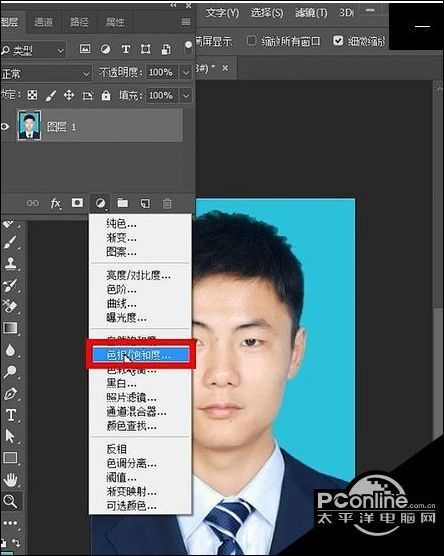The image size is (444, 556).
Task: Open the 滤镜(T) menu
Action: click(311, 13)
